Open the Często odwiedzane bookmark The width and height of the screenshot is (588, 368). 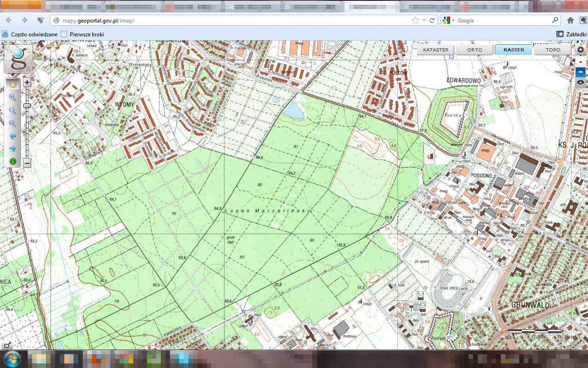(30, 34)
